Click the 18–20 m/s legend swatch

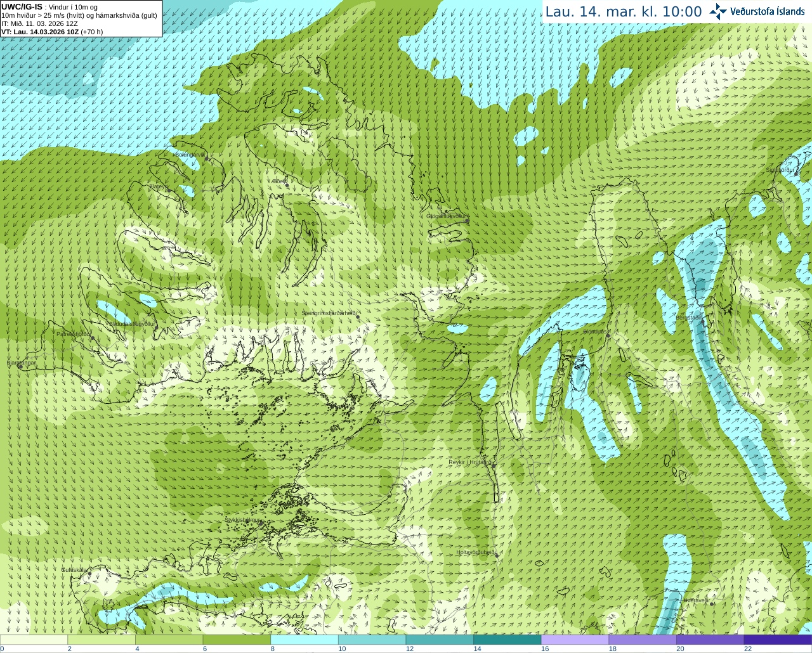(643, 640)
